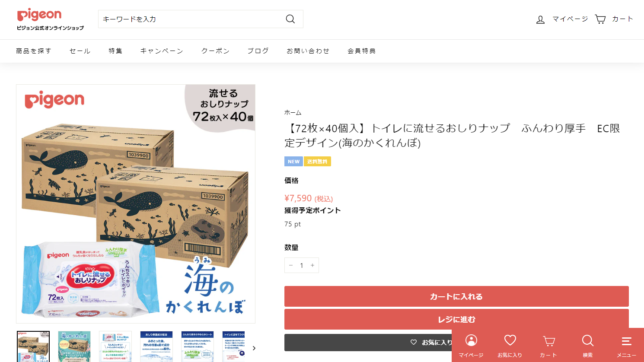644x362 pixels.
Task: Decrease quantity with minus button
Action: 291,265
